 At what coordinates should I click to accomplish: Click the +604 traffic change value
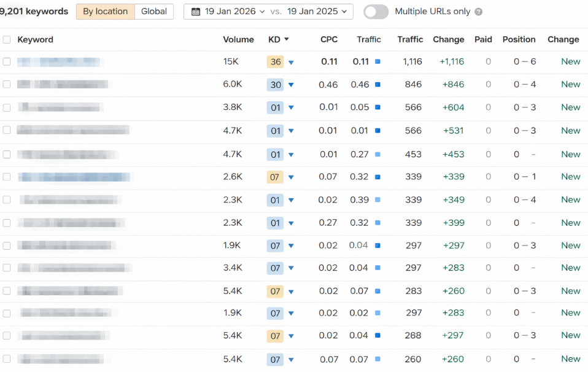tap(453, 107)
